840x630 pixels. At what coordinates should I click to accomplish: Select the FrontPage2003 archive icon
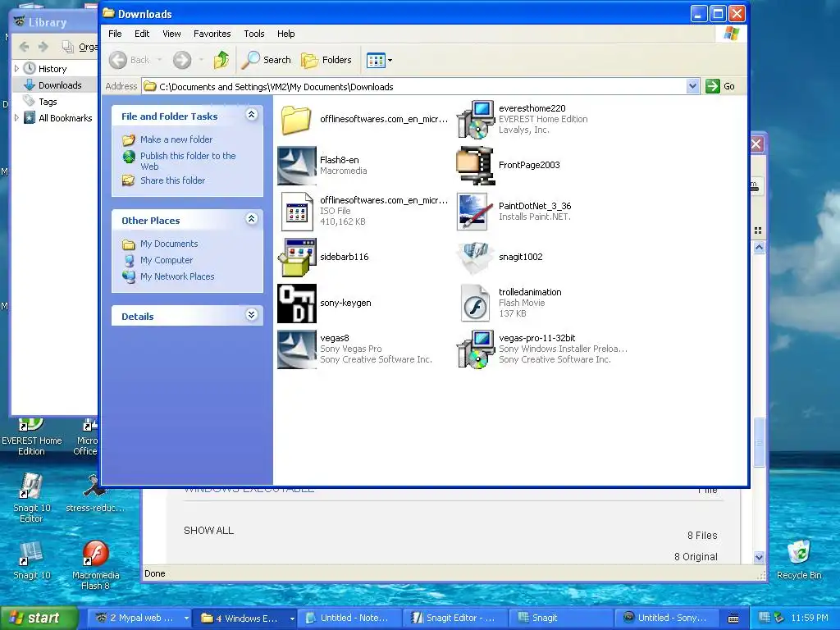[x=475, y=166]
